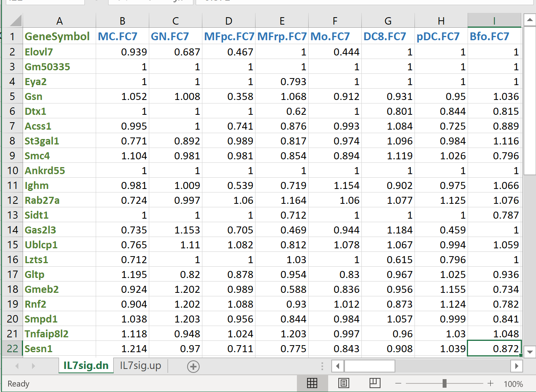This screenshot has width=536, height=392.
Task: Click the select-all corner triangle
Action: [15, 21]
